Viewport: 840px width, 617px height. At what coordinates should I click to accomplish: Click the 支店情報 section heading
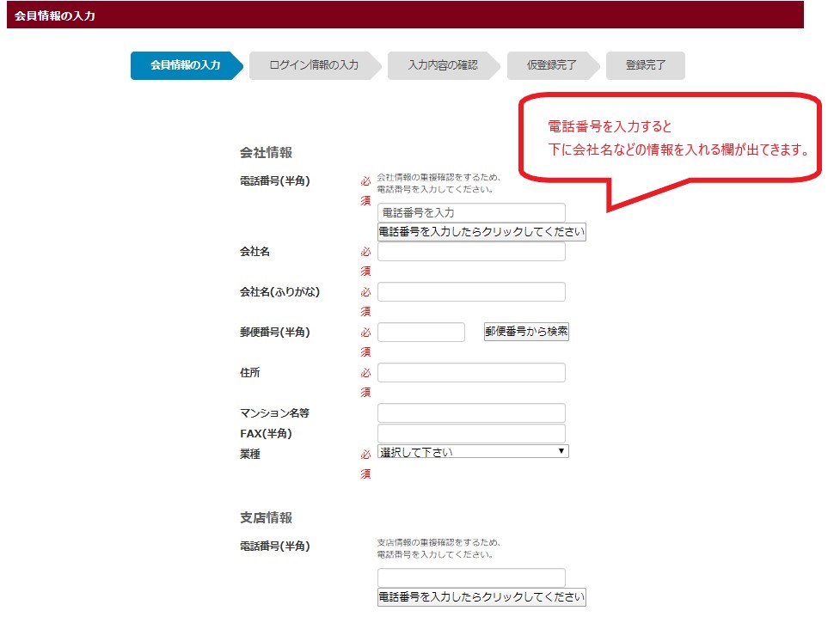click(266, 518)
